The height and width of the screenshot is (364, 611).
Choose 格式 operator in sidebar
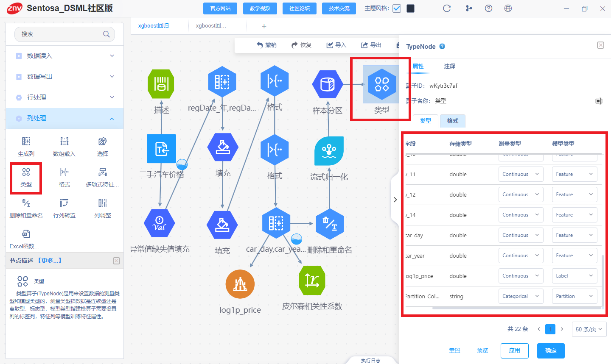click(x=64, y=178)
